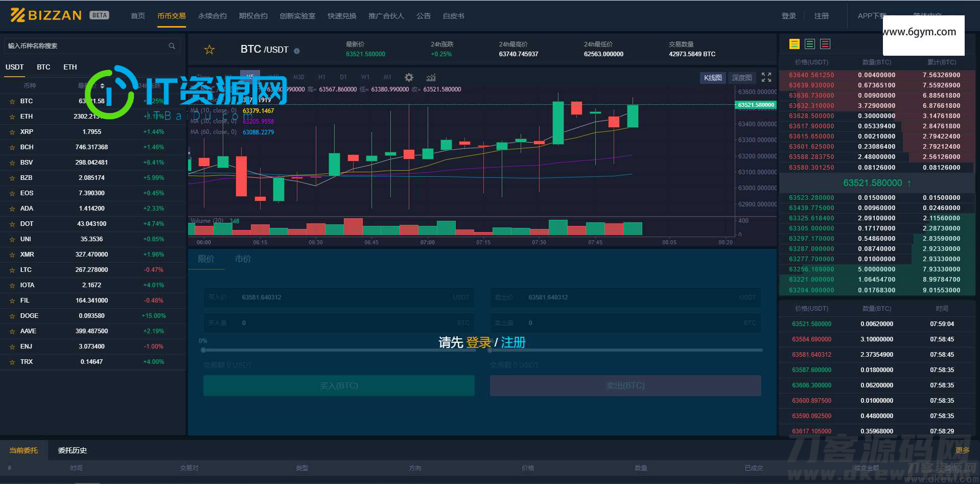980x484 pixels.
Task: Click the star beside BSV
Action: click(x=12, y=163)
